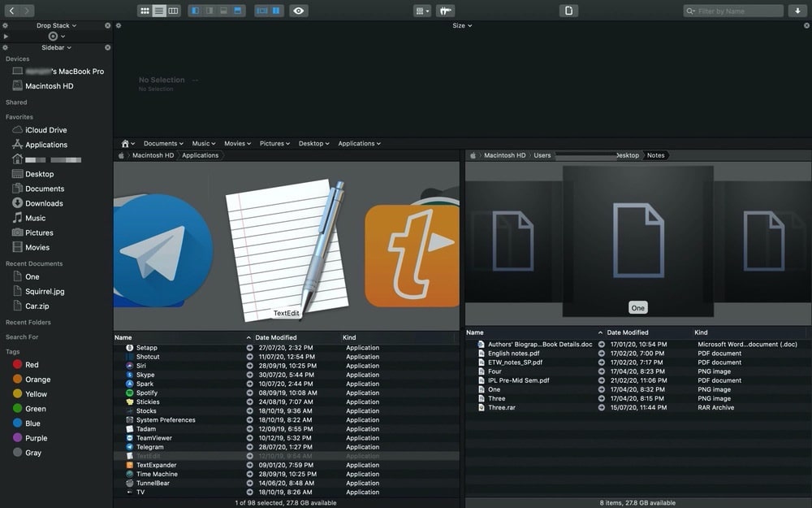812x508 pixels.
Task: Toggle the eye visibility button in toolbar
Action: [x=298, y=11]
